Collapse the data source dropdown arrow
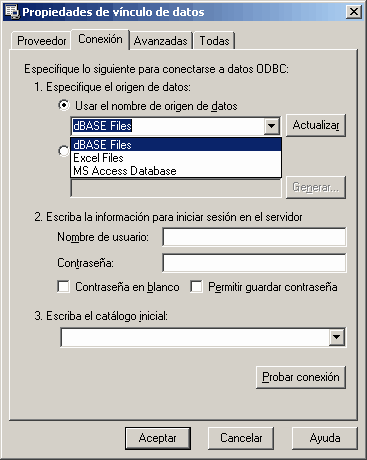The image size is (367, 460). [272, 126]
